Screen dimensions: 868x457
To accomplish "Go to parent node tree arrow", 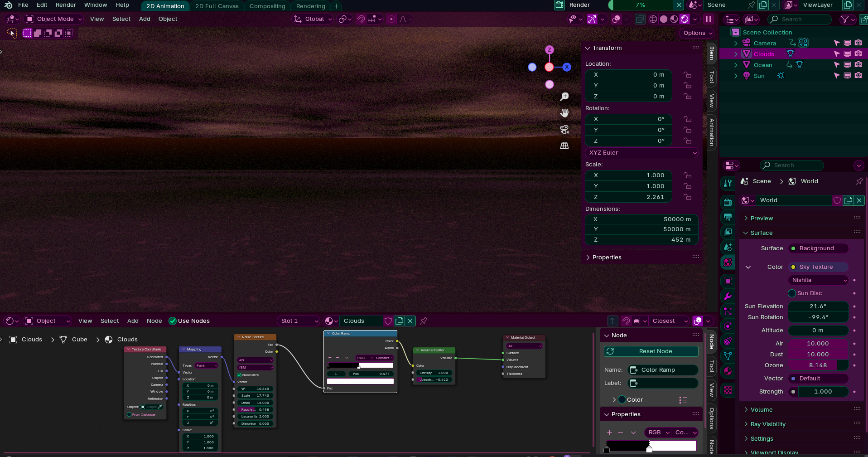I will (612, 321).
